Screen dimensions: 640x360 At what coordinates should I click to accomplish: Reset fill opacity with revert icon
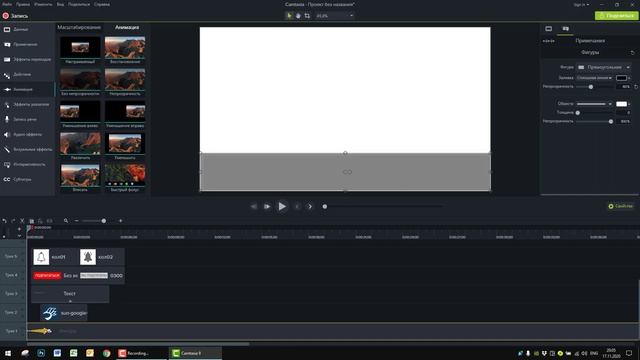(x=636, y=87)
